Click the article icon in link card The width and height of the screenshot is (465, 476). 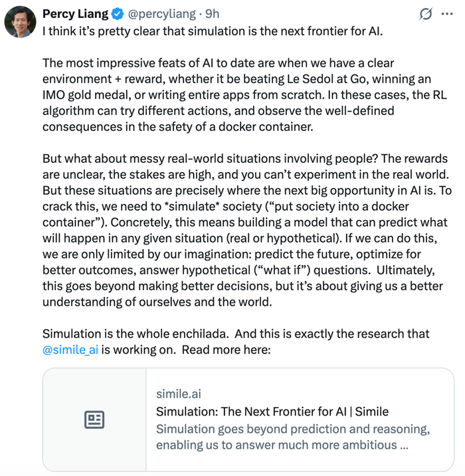(94, 419)
